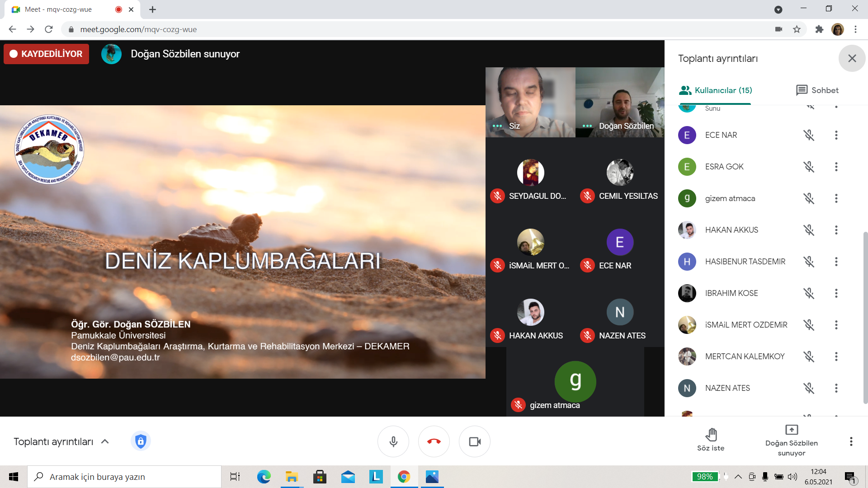
Task: Open more options menu in bottom bar
Action: [851, 441]
